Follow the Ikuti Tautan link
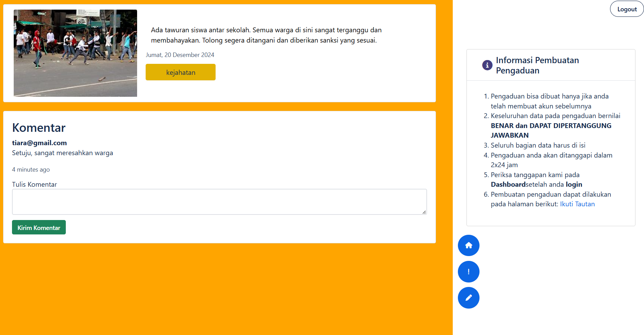This screenshot has height=335, width=644. [x=577, y=204]
